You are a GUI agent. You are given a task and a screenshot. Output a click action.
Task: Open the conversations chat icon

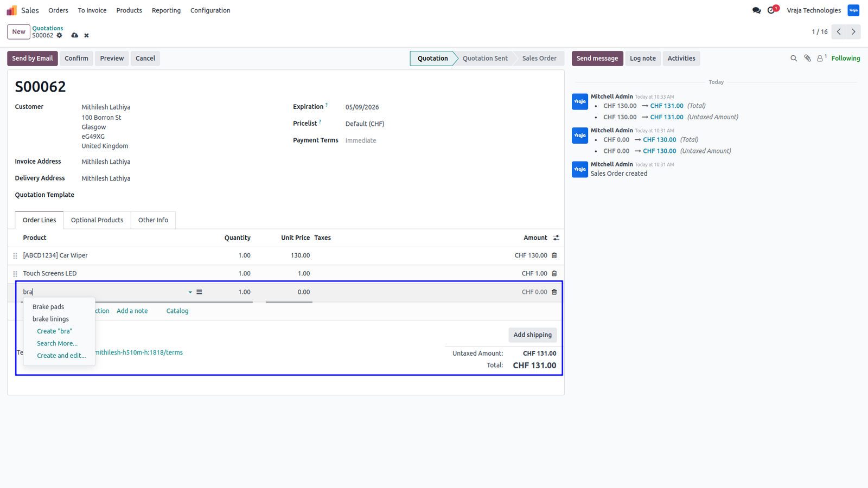click(756, 10)
